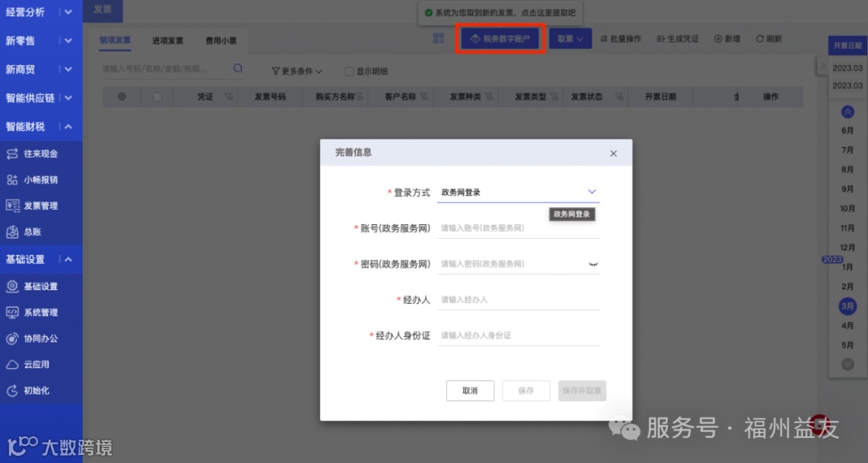Click the new invoice notification message
Screen dimensions: 868x463
point(500,12)
